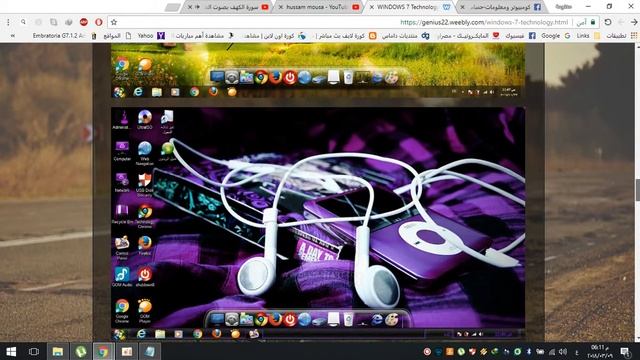Open the Chrome profile button beside minimize
Image resolution: width=640 pixels, height=360 pixels.
(564, 7)
